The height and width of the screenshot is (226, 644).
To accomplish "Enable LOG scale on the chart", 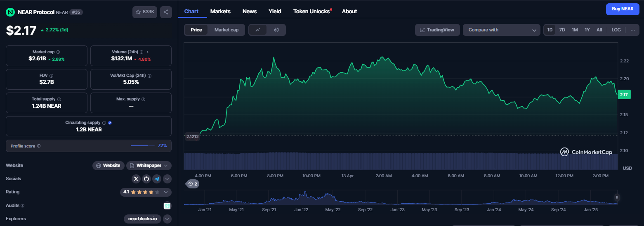I will (616, 30).
